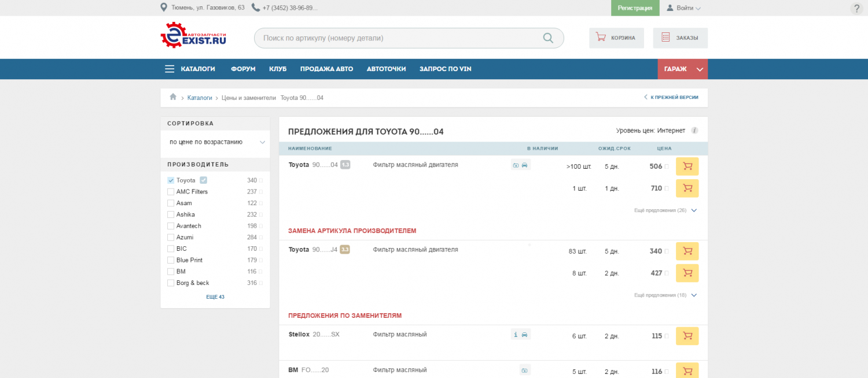Tick the Blue Print manufacturer filter
This screenshot has width=868, height=378.
tap(171, 260)
